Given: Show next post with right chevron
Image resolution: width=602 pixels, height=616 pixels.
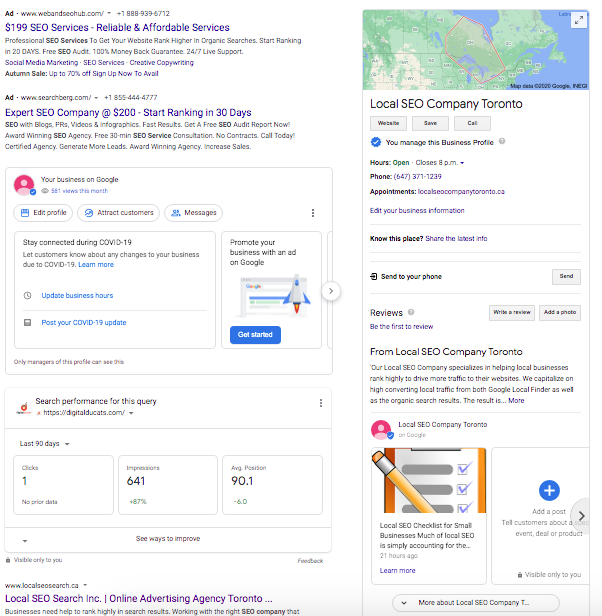Looking at the screenshot, I should coord(582,516).
